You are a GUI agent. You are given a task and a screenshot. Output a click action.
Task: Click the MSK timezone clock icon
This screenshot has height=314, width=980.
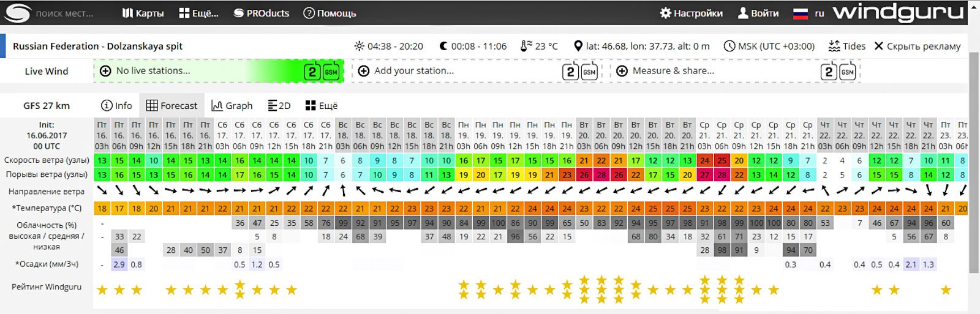coord(729,46)
